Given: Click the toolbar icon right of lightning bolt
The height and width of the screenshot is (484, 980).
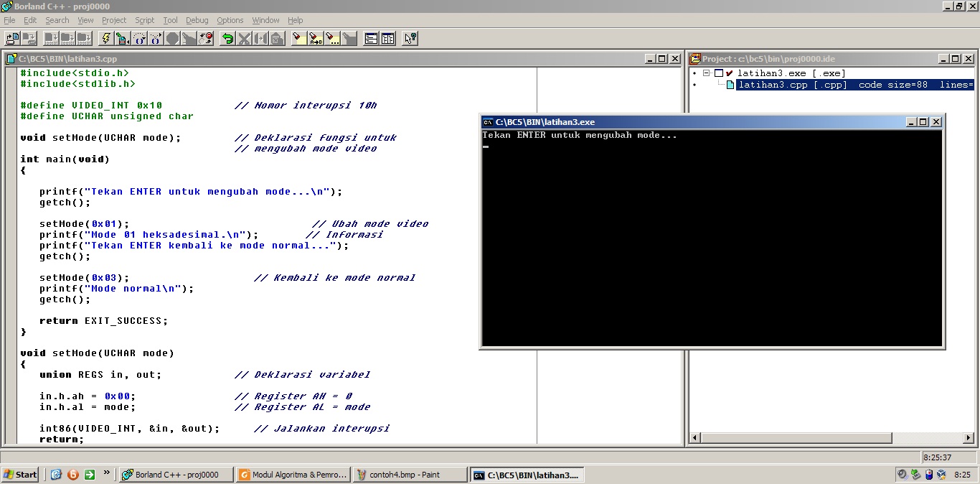Looking at the screenshot, I should click(x=122, y=38).
